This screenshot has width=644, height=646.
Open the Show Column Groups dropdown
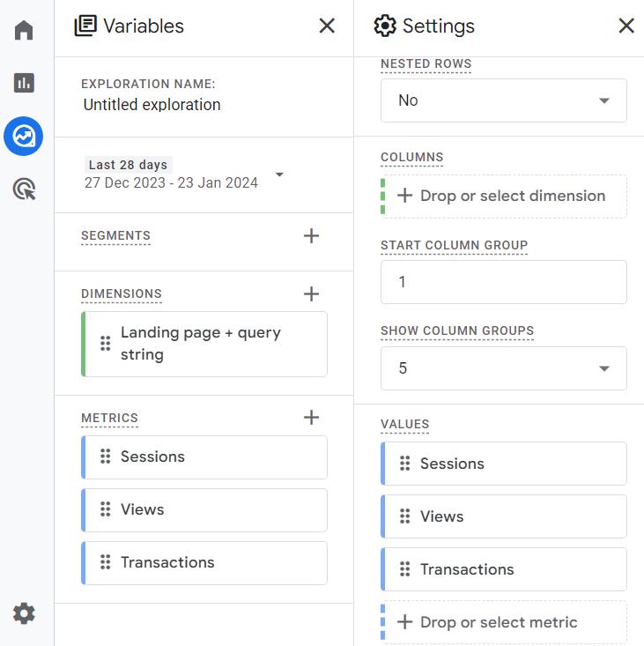click(x=503, y=368)
